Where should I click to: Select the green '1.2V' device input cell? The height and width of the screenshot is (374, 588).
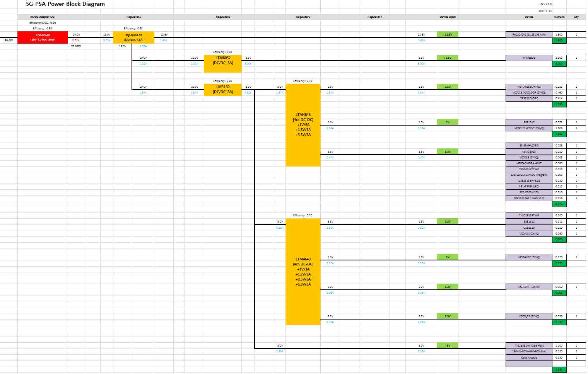[448, 287]
